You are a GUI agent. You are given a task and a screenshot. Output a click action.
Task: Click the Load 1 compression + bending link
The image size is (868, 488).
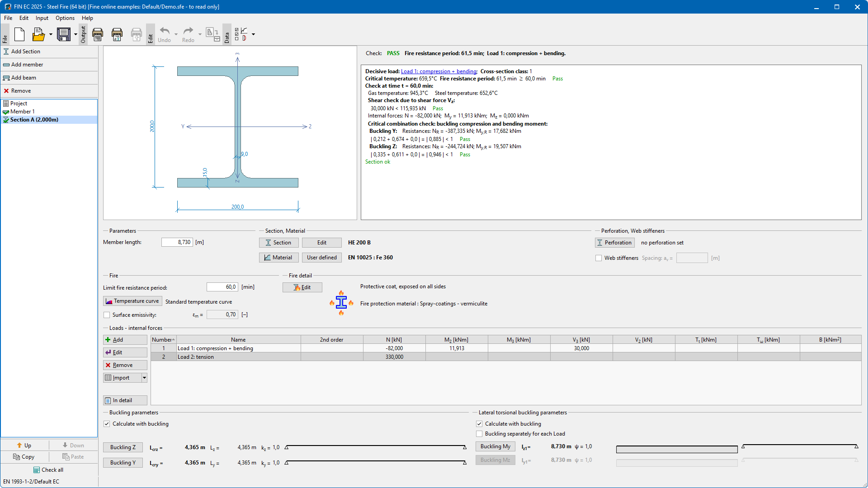[x=439, y=71]
